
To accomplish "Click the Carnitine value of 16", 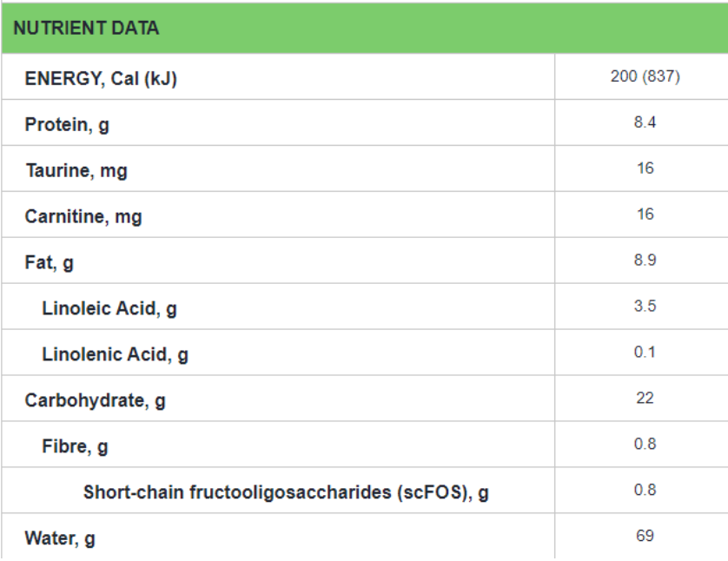I will [x=645, y=214].
